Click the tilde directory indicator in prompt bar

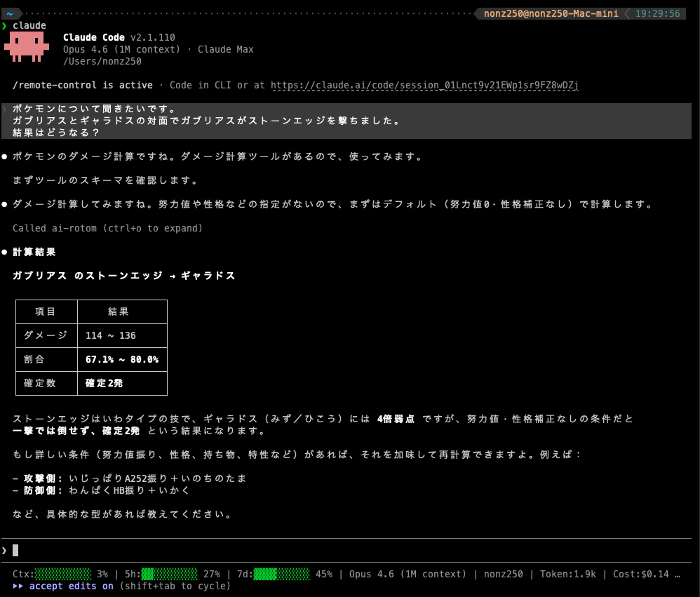click(x=9, y=14)
